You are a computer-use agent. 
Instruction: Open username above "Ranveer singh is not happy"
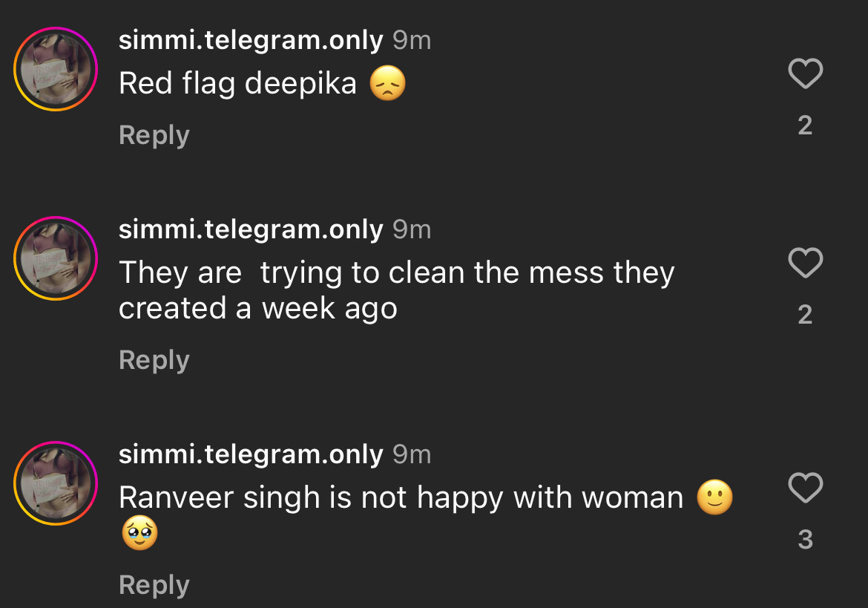(x=251, y=454)
